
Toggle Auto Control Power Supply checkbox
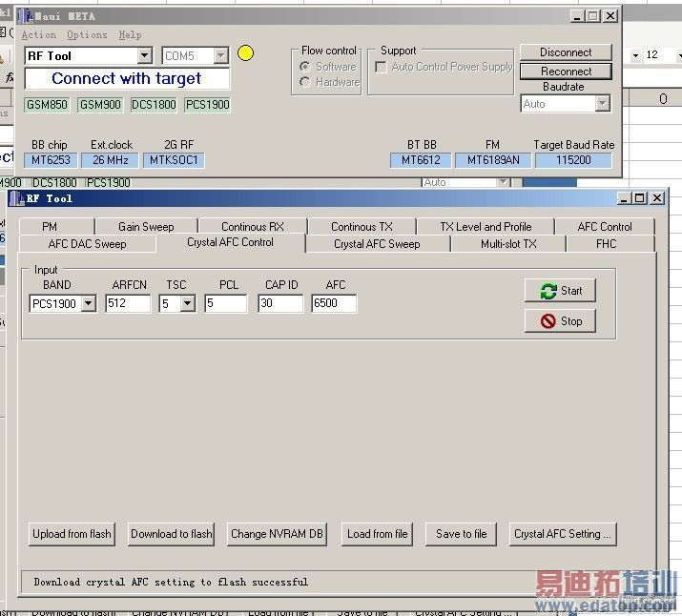(381, 67)
